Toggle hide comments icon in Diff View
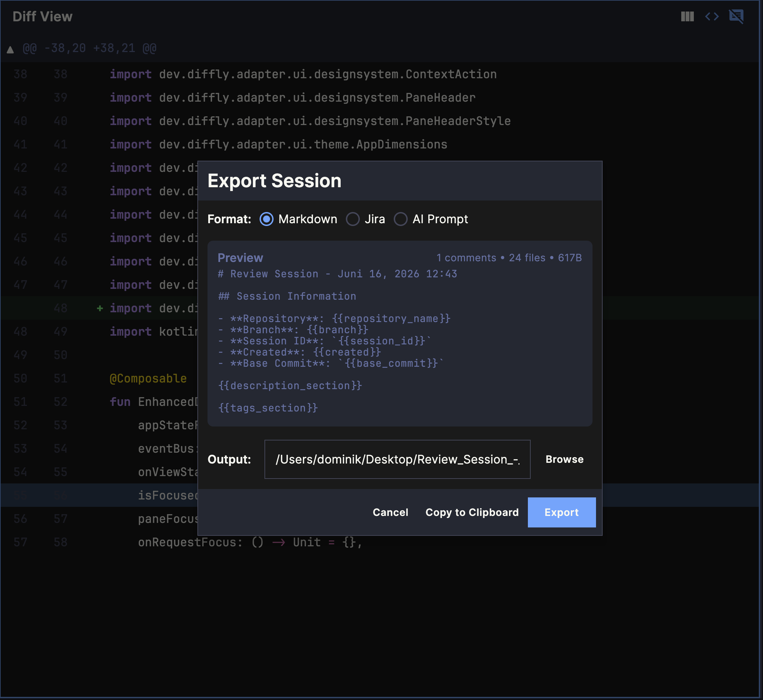Screen dimensions: 763x700 click(736, 17)
